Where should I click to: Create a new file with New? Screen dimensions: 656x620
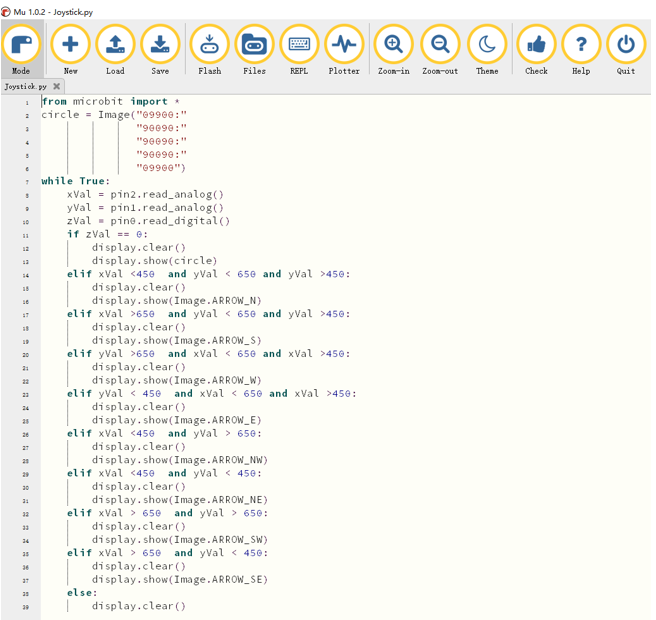pos(70,49)
